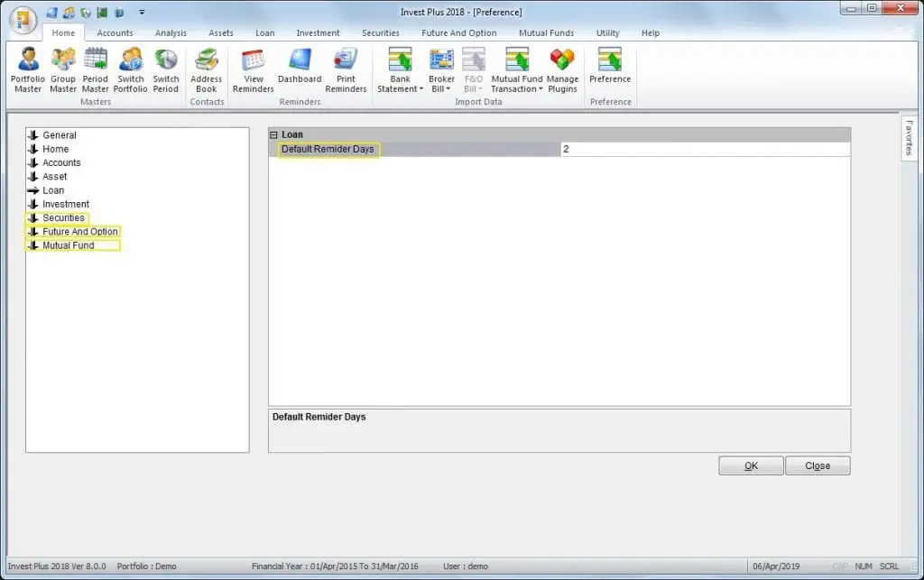Select Investment in preference list

[x=65, y=204]
